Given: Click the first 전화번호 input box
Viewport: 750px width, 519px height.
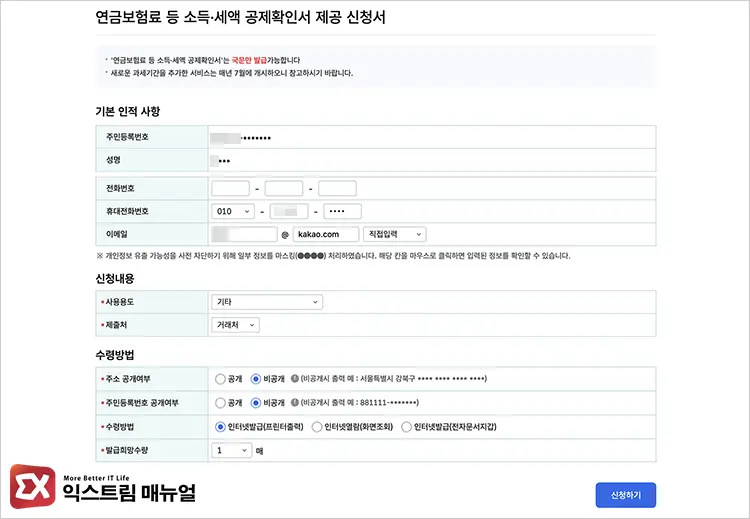Looking at the screenshot, I should pos(231,188).
